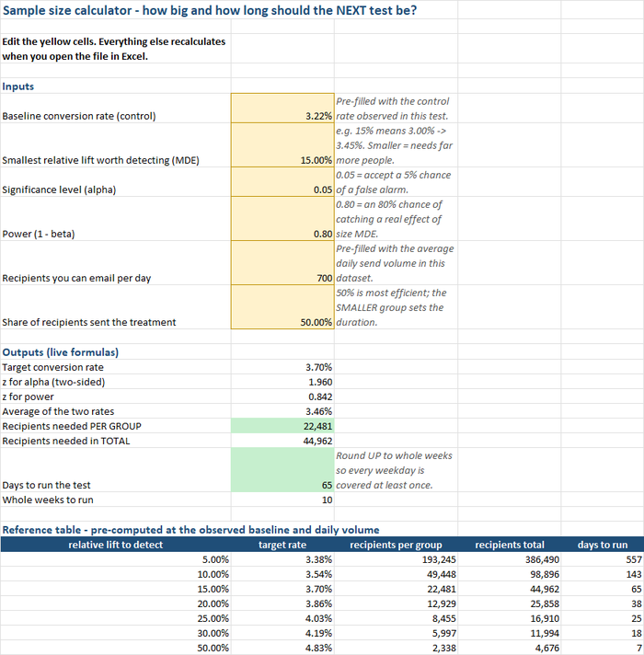Select the 18 days to run cell
This screenshot has width=644, height=655.
603,633
